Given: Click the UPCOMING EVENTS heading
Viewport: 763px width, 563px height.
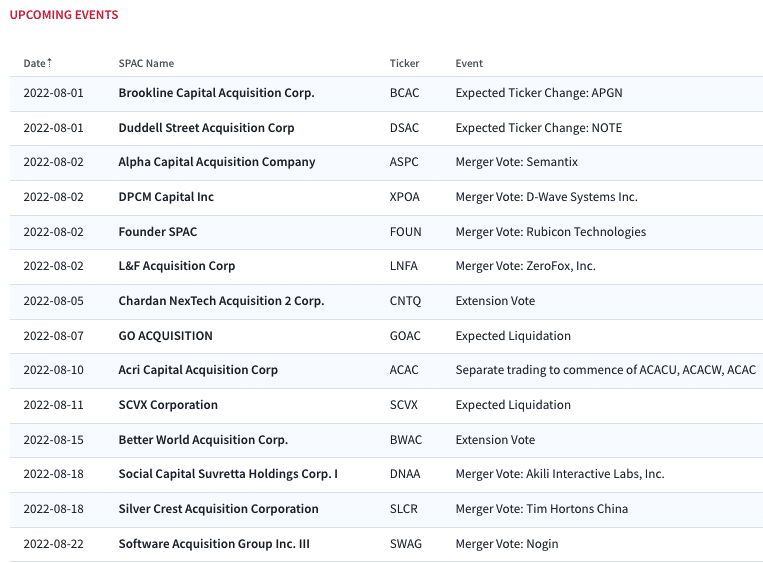Looking at the screenshot, I should (x=64, y=15).
